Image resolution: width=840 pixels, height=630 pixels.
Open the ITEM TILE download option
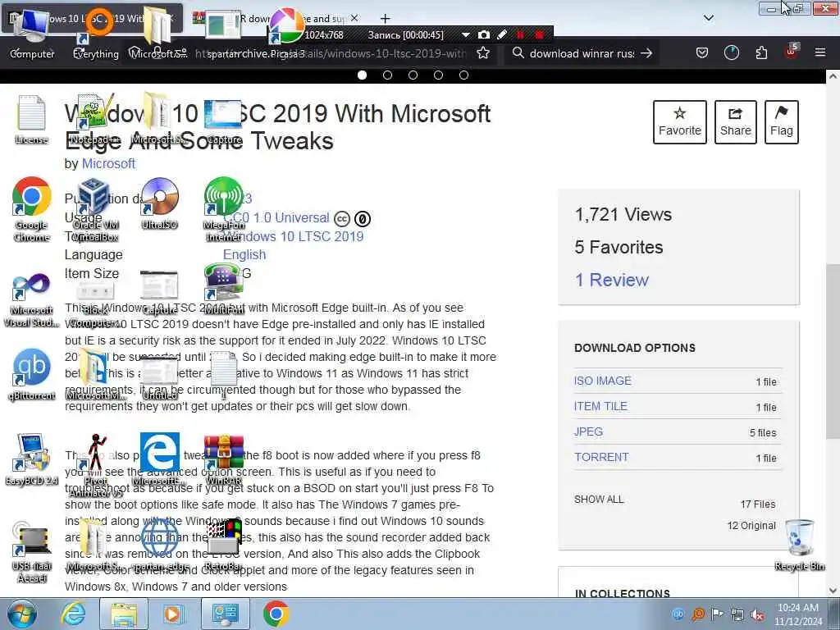600,406
